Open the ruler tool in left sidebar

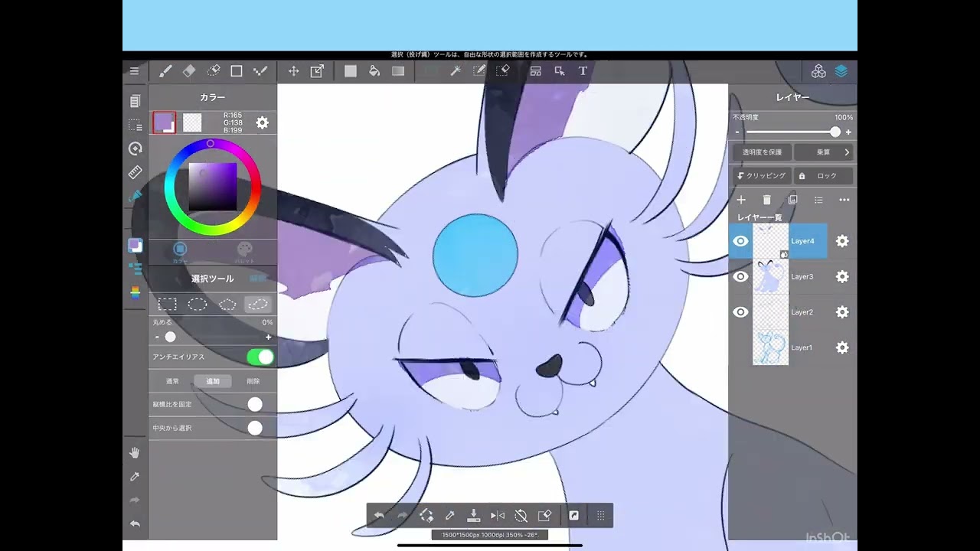tap(136, 172)
